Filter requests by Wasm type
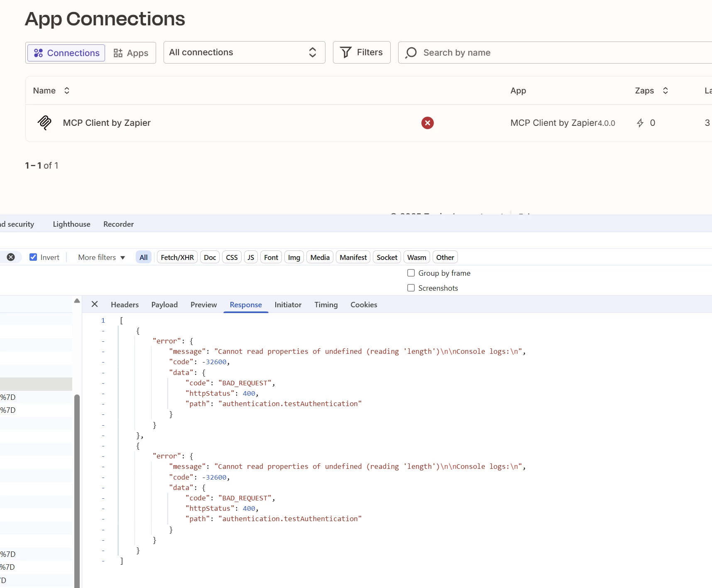Image resolution: width=712 pixels, height=588 pixels. 416,257
